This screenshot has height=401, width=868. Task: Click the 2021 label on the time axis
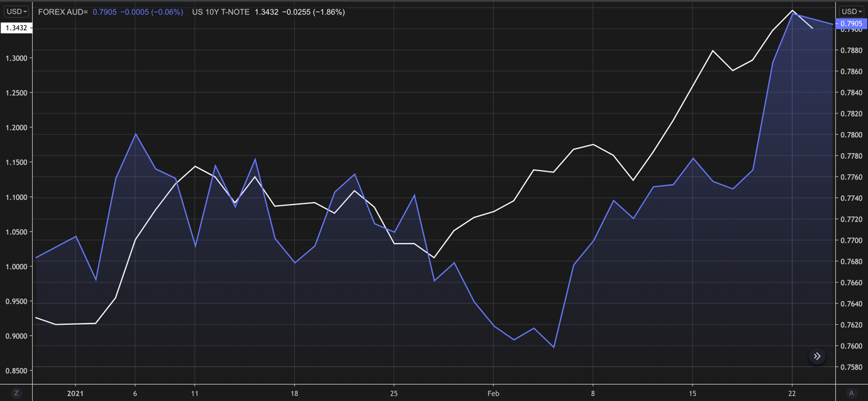75,393
